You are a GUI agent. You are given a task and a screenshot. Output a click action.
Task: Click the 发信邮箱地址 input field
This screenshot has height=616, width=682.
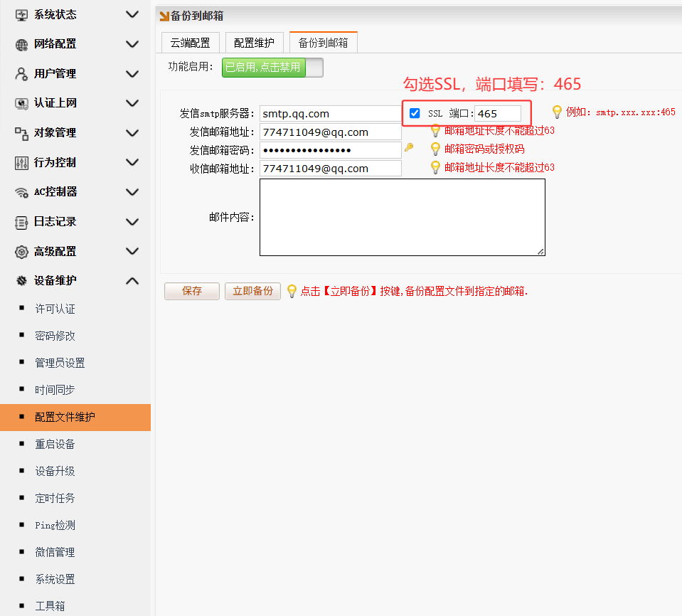[331, 132]
